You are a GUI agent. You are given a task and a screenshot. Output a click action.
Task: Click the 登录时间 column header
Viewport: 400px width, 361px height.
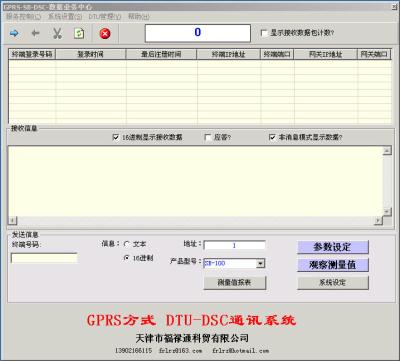(91, 54)
